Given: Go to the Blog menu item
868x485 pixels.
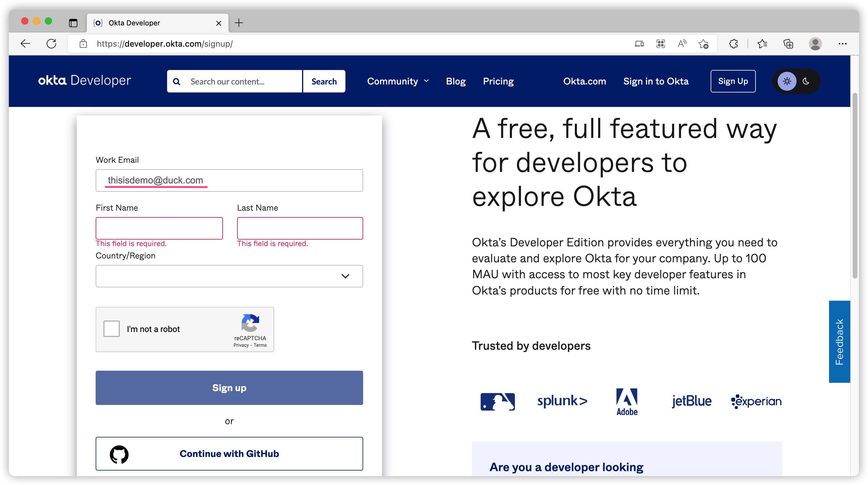Looking at the screenshot, I should point(456,81).
